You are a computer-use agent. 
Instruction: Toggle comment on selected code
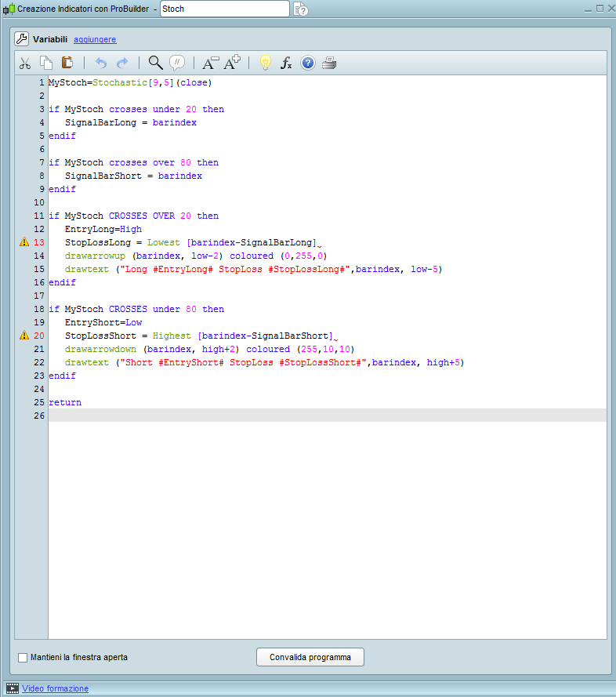click(x=177, y=64)
